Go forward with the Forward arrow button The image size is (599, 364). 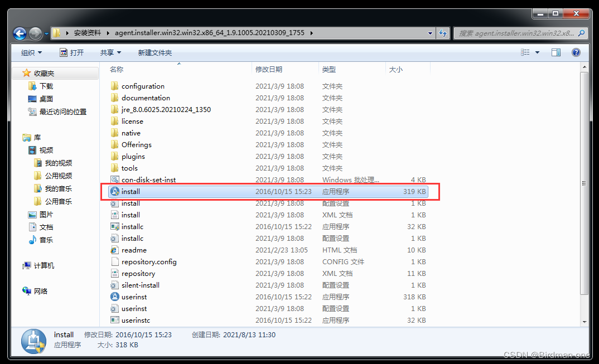pyautogui.click(x=36, y=33)
